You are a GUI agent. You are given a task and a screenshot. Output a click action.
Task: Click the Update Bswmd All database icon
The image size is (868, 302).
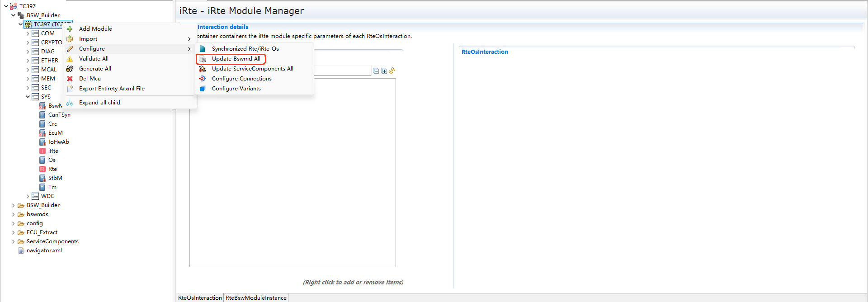(203, 59)
